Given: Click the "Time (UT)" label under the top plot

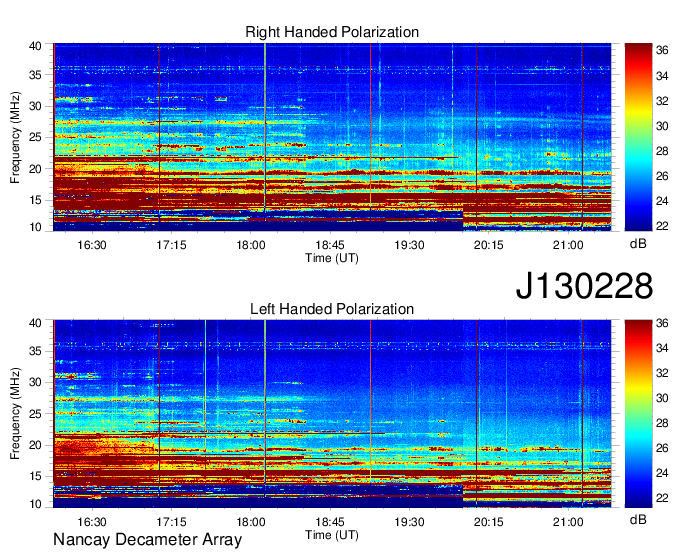Looking at the screenshot, I should point(332,258).
